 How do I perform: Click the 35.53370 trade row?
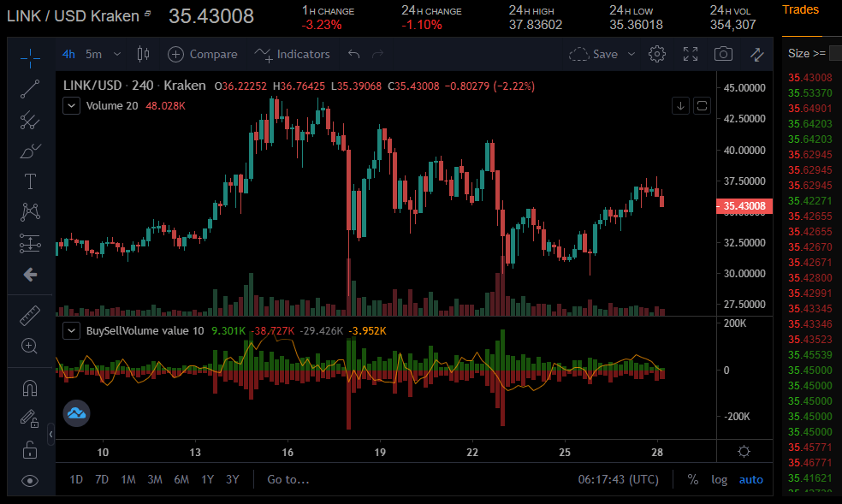(x=809, y=93)
